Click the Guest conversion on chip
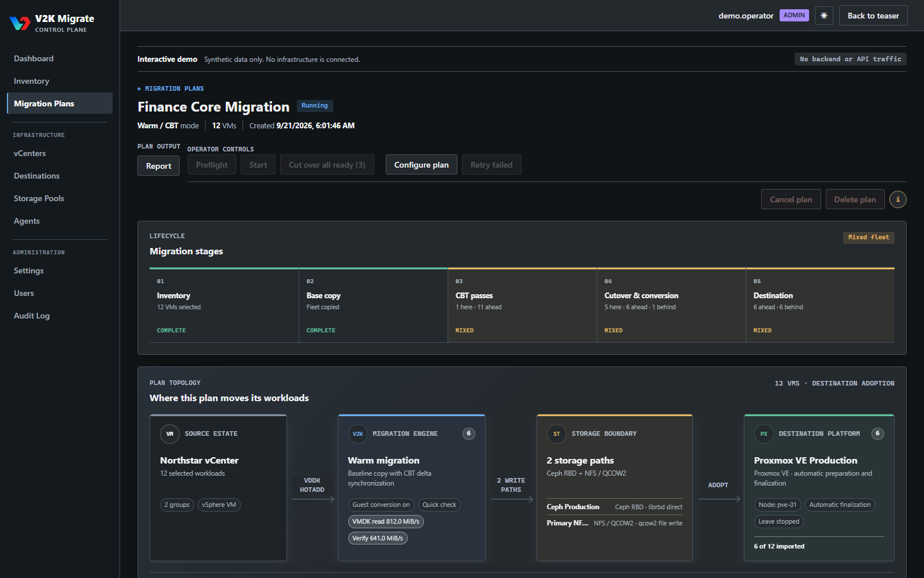924x578 pixels. tap(381, 505)
